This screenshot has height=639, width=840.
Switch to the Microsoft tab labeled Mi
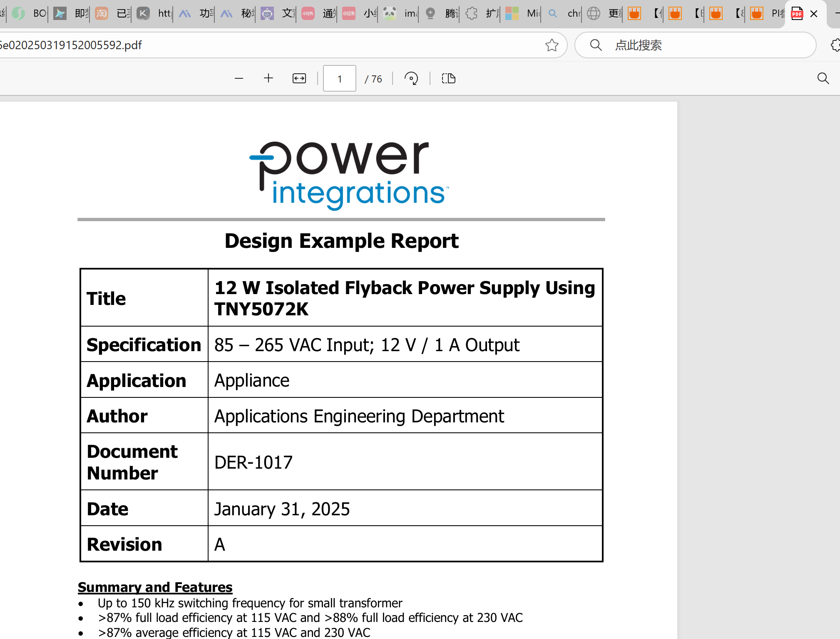522,13
